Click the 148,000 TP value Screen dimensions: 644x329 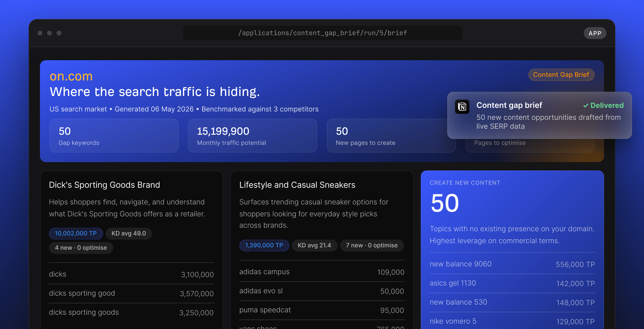(x=576, y=302)
